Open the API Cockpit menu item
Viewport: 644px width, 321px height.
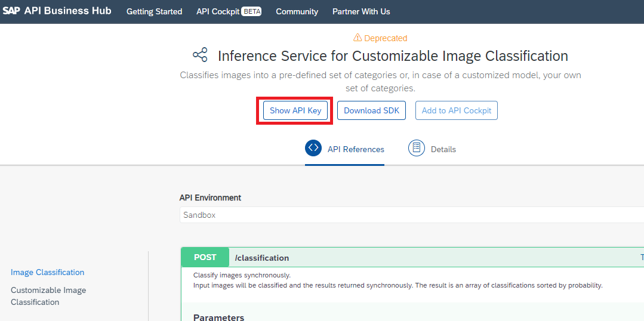218,11
